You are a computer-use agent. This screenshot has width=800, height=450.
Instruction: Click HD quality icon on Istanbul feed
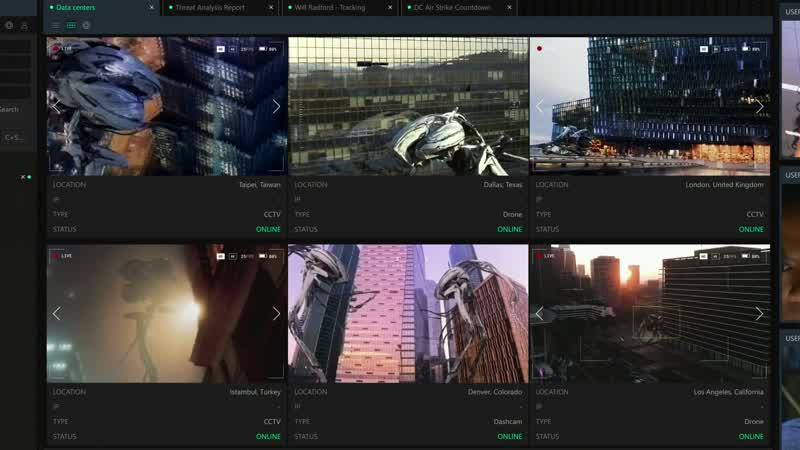pyautogui.click(x=220, y=256)
